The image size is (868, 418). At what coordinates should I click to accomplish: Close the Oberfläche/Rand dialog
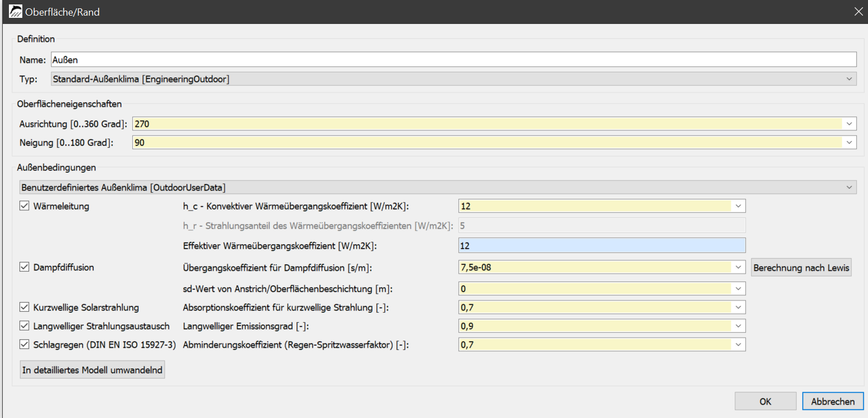click(858, 11)
